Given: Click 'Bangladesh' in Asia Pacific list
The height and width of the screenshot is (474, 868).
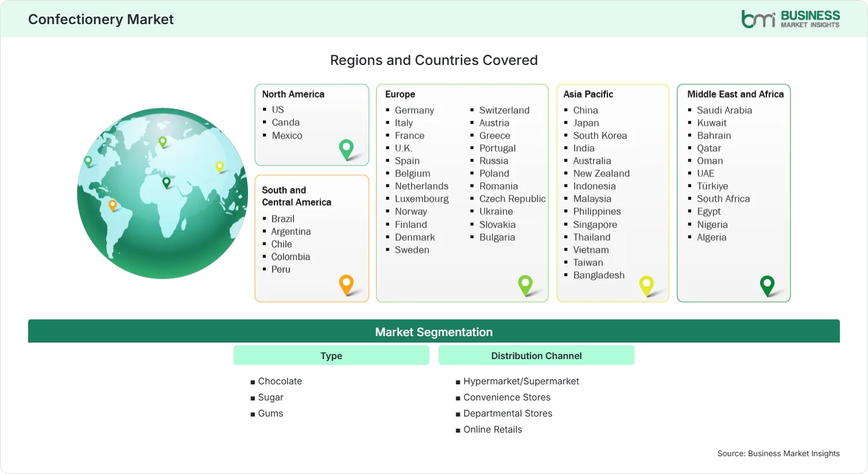Looking at the screenshot, I should [x=599, y=275].
